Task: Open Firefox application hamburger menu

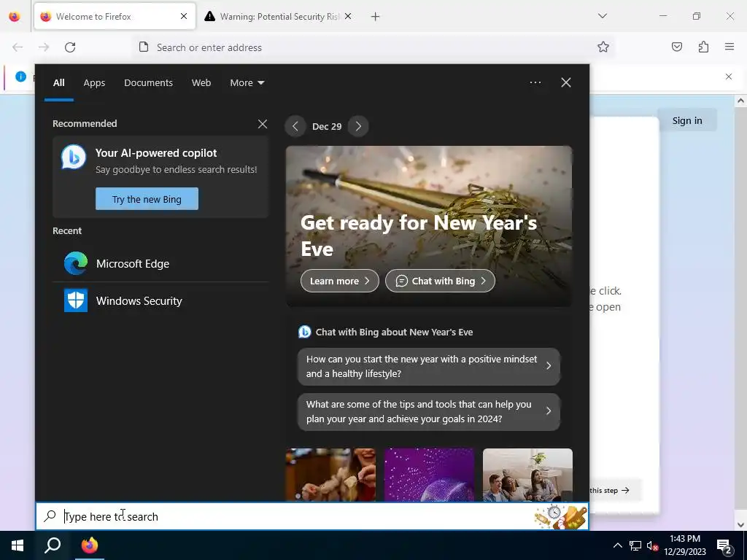Action: 729,47
